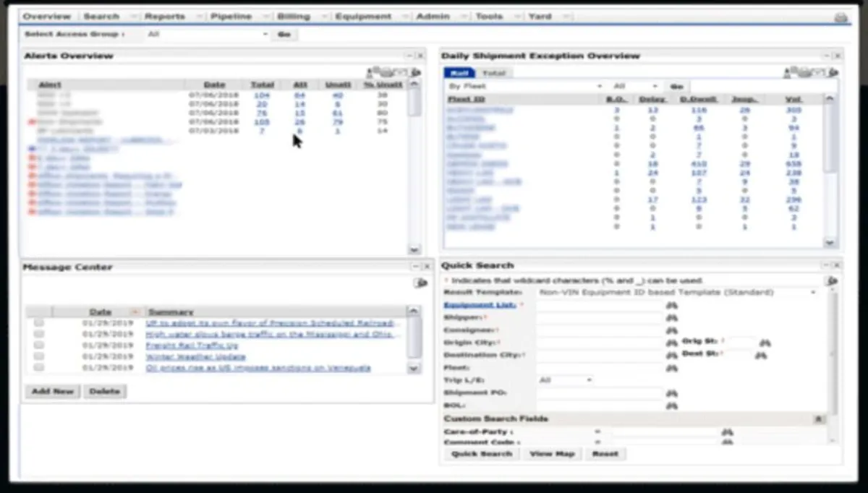
Task: Open the Yard menu
Action: 540,17
